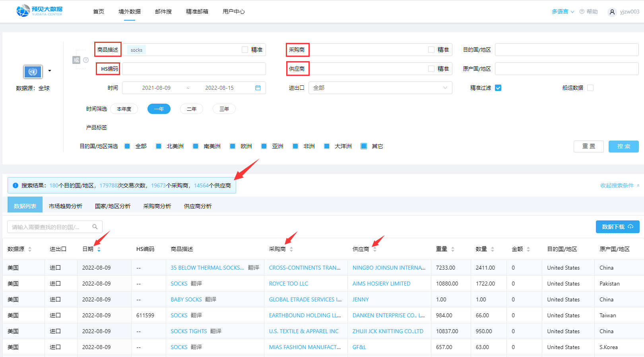Sort table by 重量 column
Viewport: 644px width, 357px height.
(453, 249)
